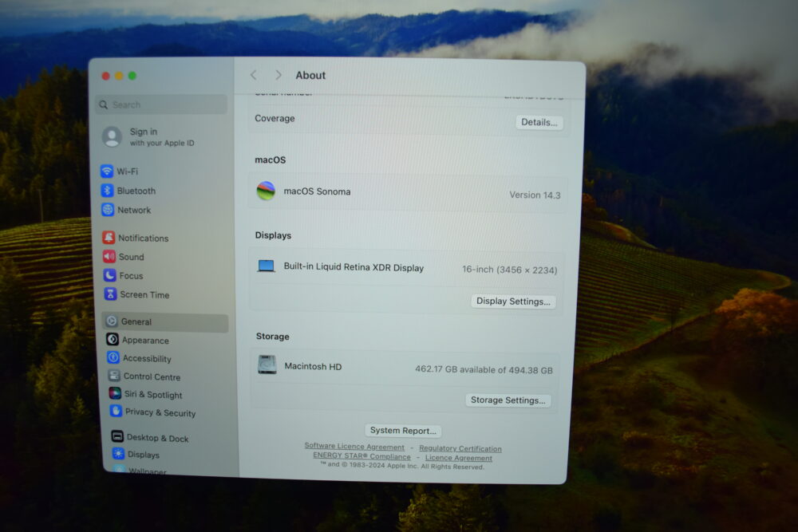The height and width of the screenshot is (532, 798).
Task: Select General in the sidebar
Action: 165,322
